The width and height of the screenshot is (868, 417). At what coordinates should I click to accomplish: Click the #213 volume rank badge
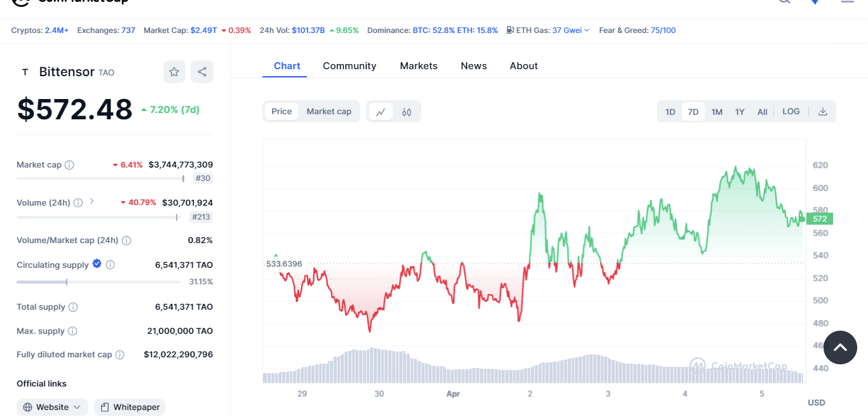[201, 217]
